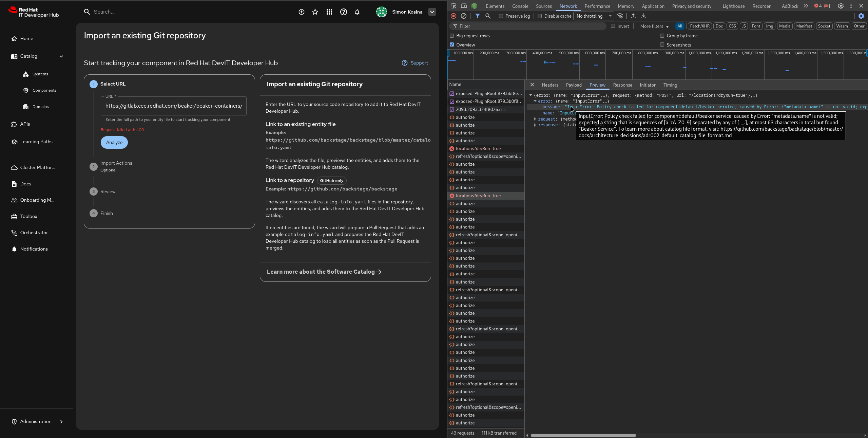Image resolution: width=868 pixels, height=438 pixels.
Task: Toggle device toolbar icon in DevTools
Action: (x=464, y=6)
